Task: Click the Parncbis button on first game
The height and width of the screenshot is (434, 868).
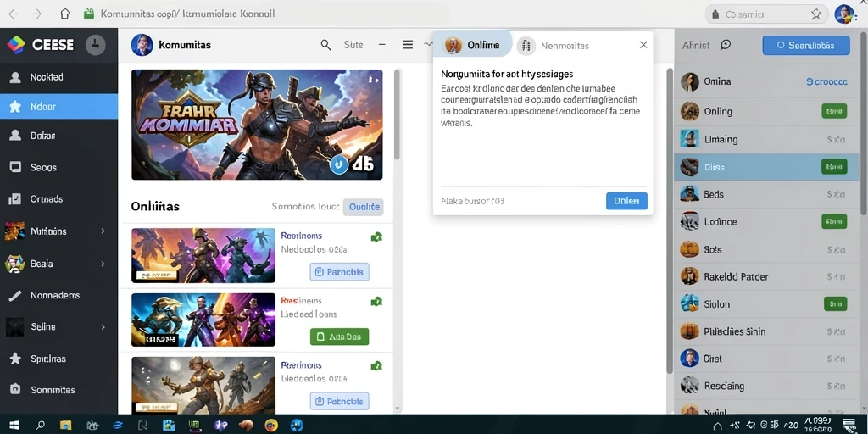Action: point(339,272)
